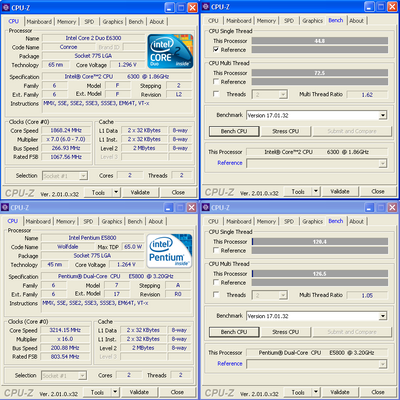This screenshot has height=400, width=400.
Task: Click multi thread score bar showing 72.5
Action: point(320,73)
